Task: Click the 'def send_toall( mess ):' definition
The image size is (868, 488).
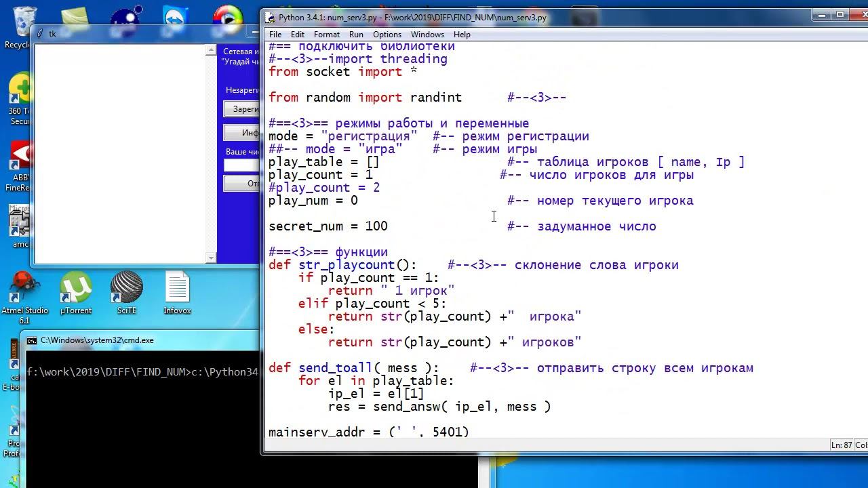Action: click(354, 368)
